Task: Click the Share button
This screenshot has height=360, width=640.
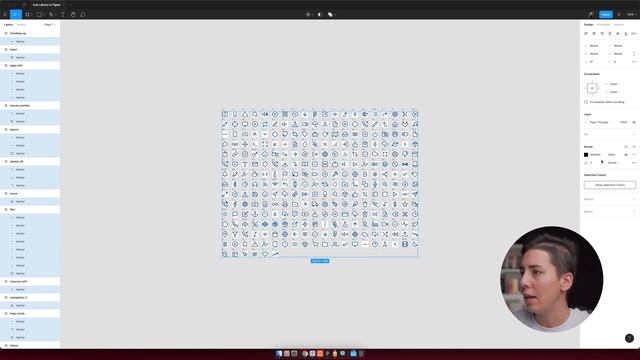Action: click(x=606, y=14)
